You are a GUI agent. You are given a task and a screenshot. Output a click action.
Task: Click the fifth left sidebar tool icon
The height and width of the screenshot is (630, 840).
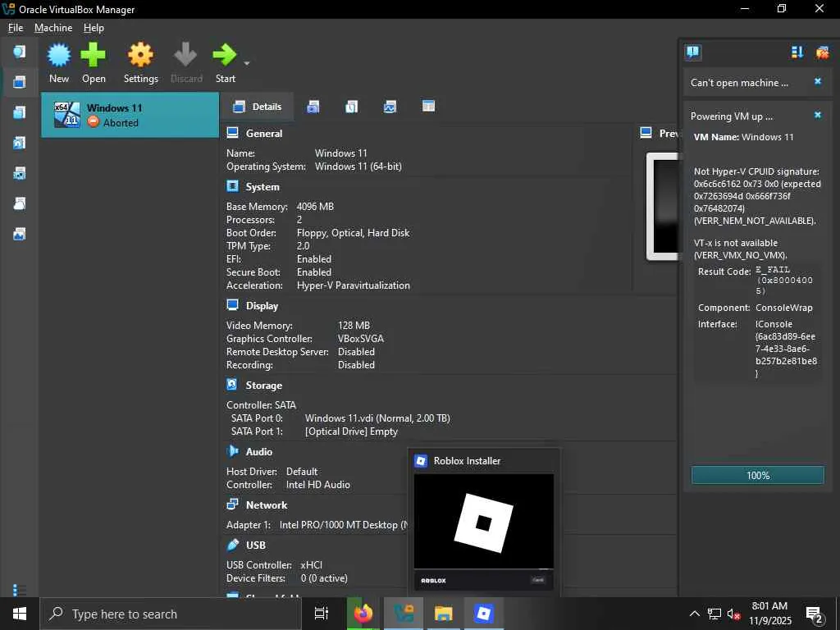[20, 174]
